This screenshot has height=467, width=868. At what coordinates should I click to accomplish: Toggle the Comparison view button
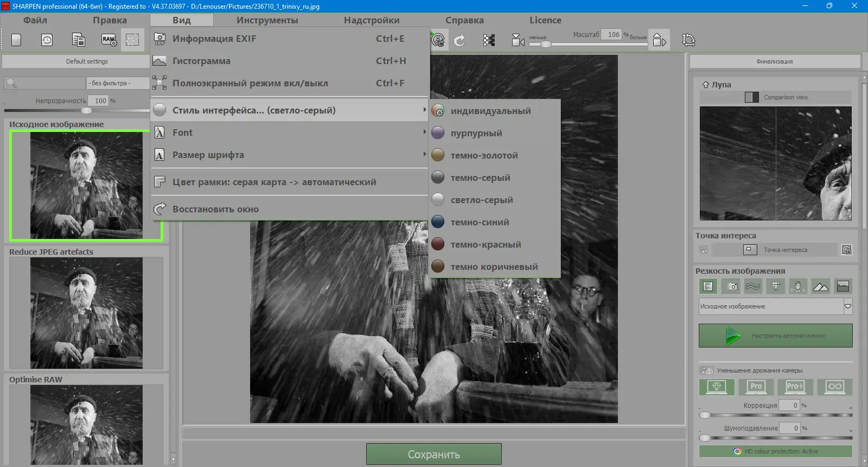(776, 97)
